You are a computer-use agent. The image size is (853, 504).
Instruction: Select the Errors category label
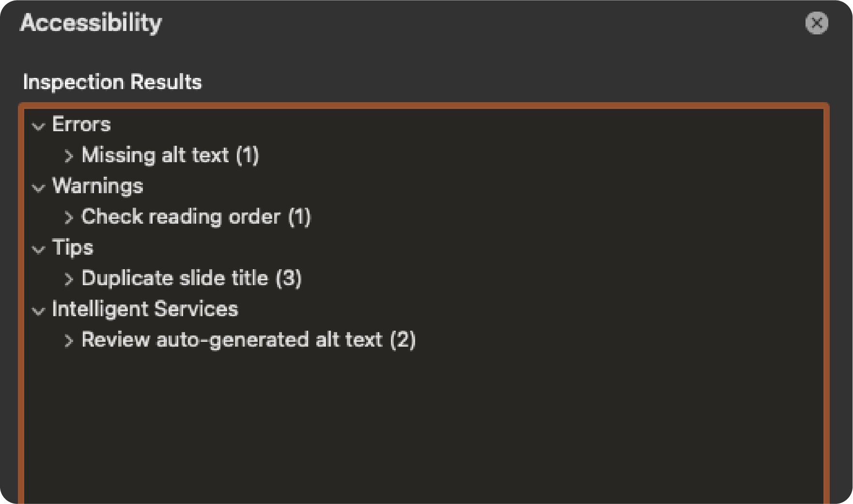[x=81, y=124]
